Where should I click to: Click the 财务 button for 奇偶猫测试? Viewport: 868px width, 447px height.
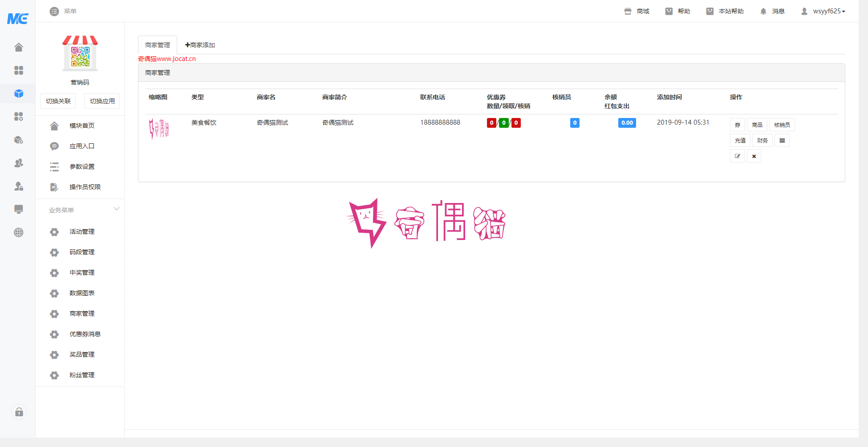[763, 140]
